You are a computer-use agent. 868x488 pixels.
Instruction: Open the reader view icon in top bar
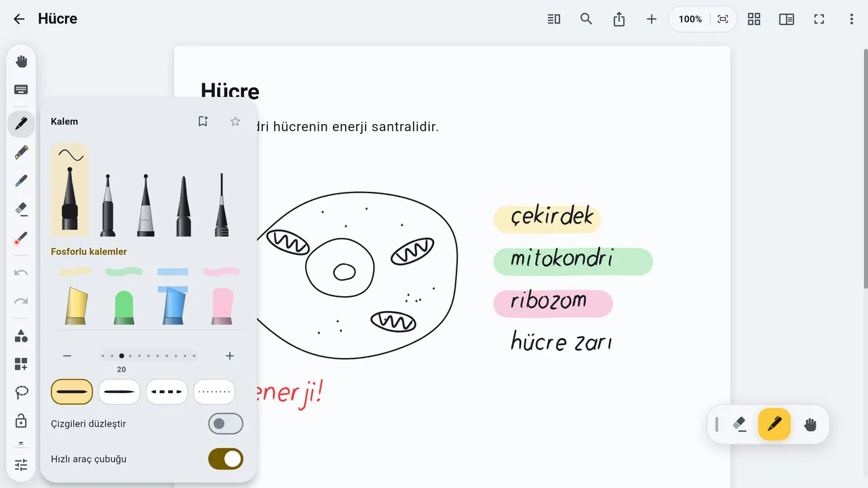[554, 19]
